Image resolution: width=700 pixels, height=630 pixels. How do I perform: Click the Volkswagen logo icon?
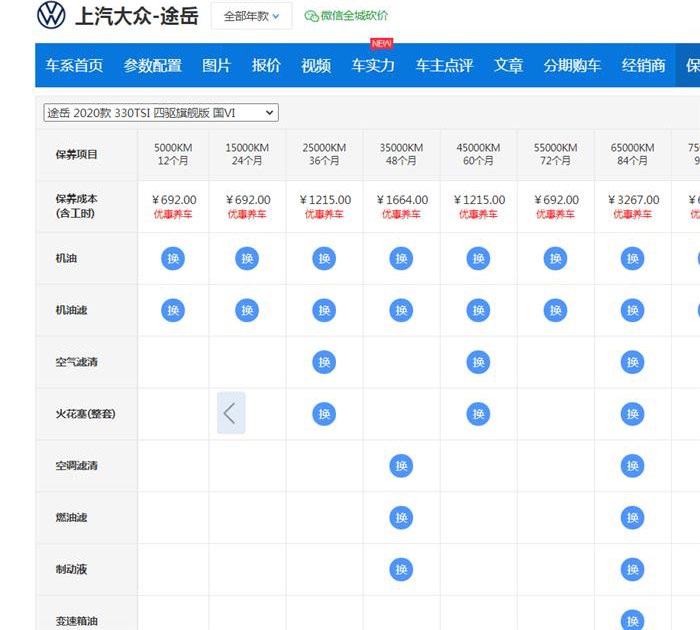coord(51,15)
